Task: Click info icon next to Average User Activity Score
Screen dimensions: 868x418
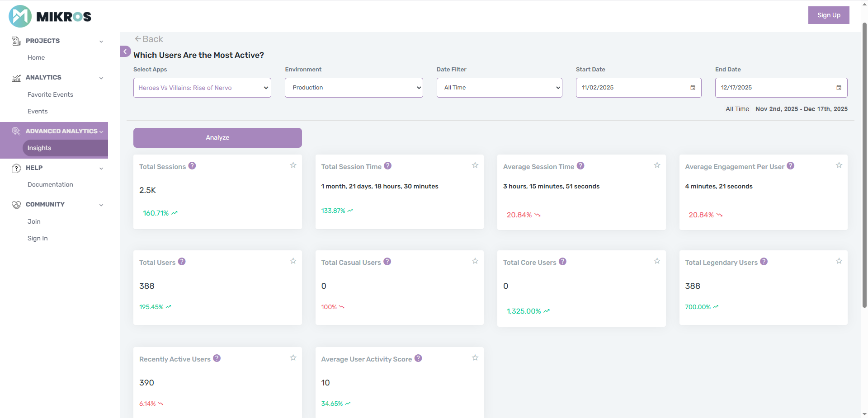Action: (418, 358)
